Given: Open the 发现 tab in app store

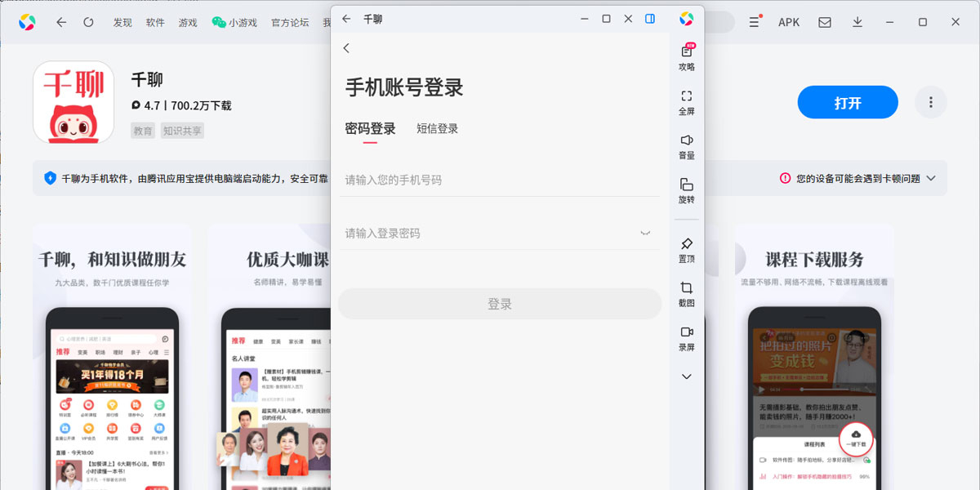Looking at the screenshot, I should tap(122, 22).
